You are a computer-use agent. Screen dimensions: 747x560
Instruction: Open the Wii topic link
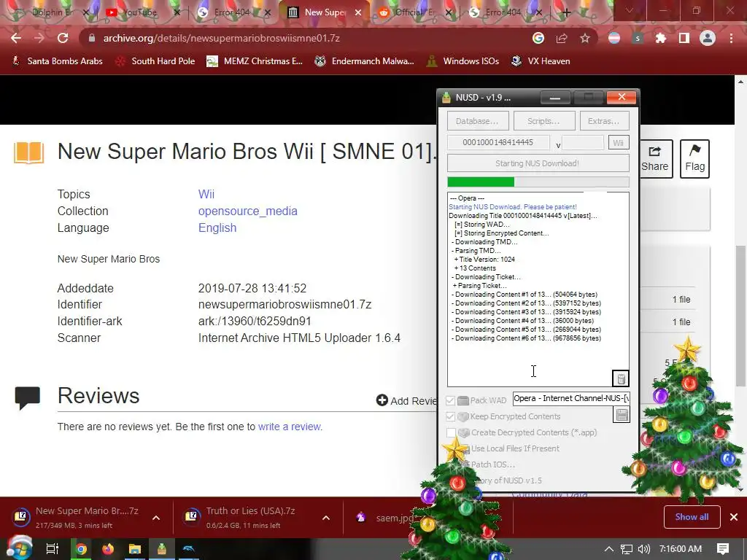tap(206, 194)
